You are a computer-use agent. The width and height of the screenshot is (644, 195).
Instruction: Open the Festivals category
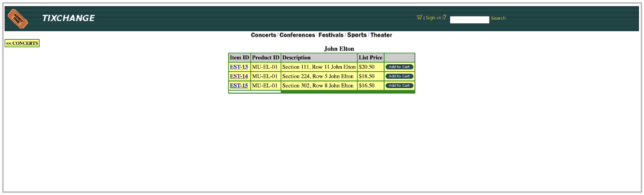[x=331, y=35]
